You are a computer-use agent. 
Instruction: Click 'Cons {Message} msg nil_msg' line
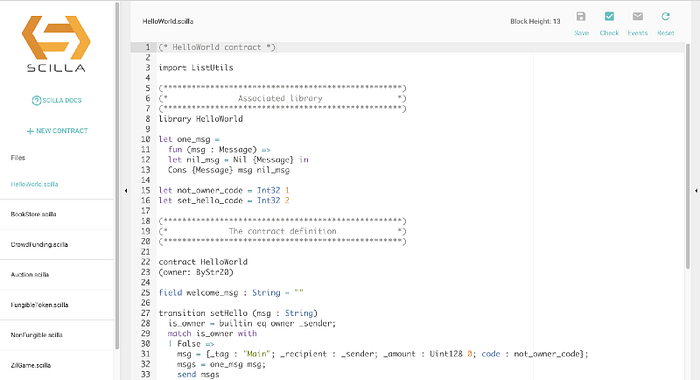click(x=229, y=170)
